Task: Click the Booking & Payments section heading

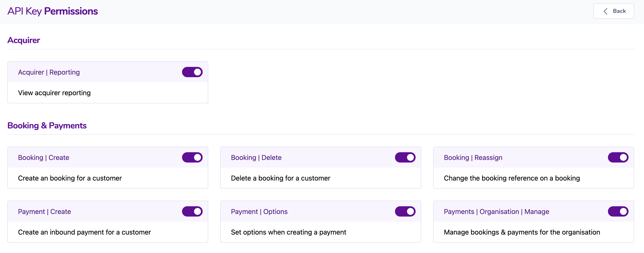Action: pyautogui.click(x=47, y=126)
